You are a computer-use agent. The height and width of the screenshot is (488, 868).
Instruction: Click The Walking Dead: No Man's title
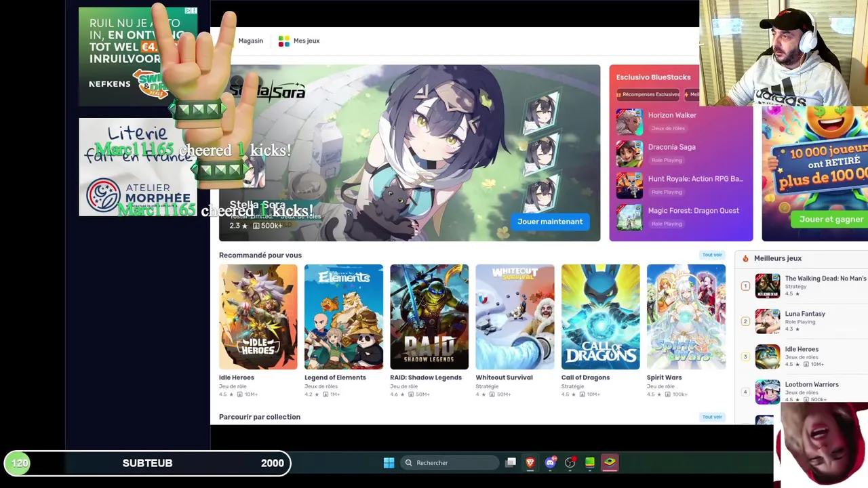pyautogui.click(x=825, y=279)
